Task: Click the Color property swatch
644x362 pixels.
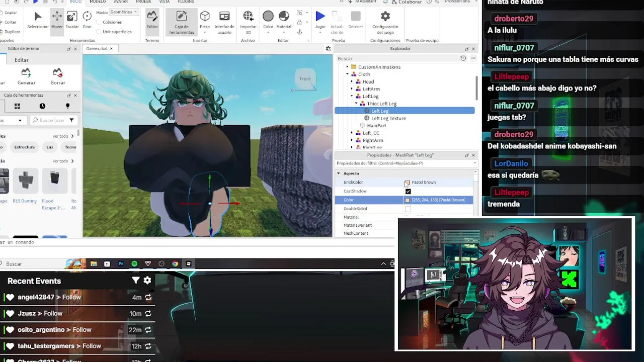Action: [x=408, y=200]
